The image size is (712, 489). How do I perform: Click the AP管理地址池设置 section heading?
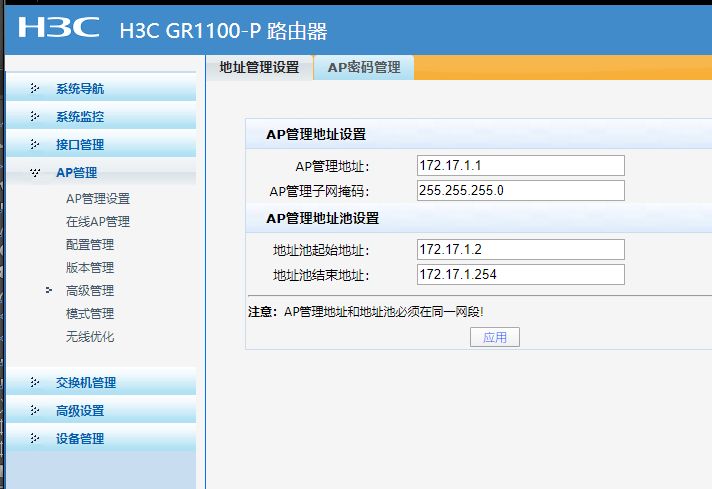tap(322, 218)
